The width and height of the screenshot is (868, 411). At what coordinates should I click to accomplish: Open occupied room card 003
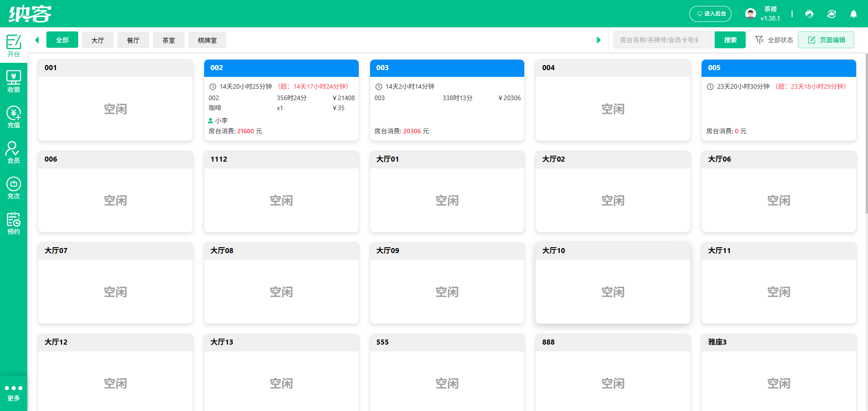[447, 100]
